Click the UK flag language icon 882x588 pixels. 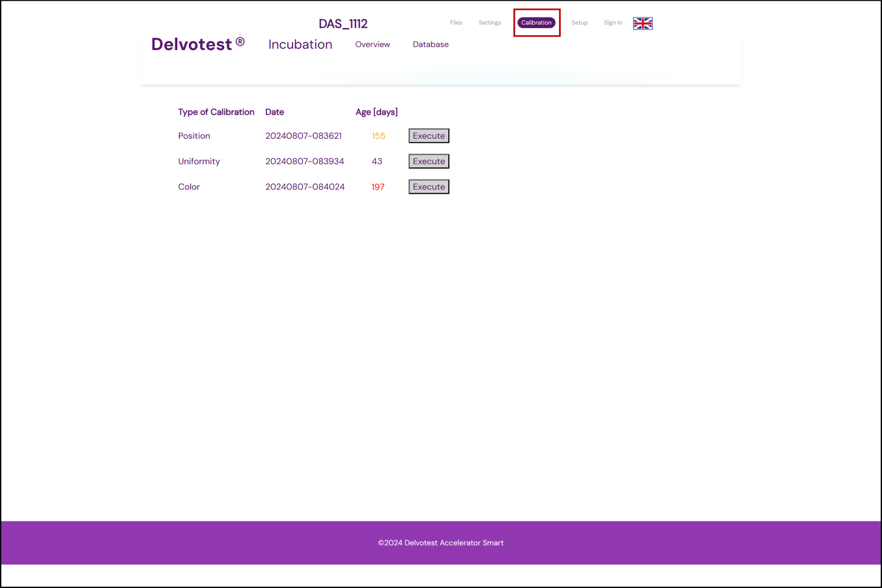click(642, 23)
